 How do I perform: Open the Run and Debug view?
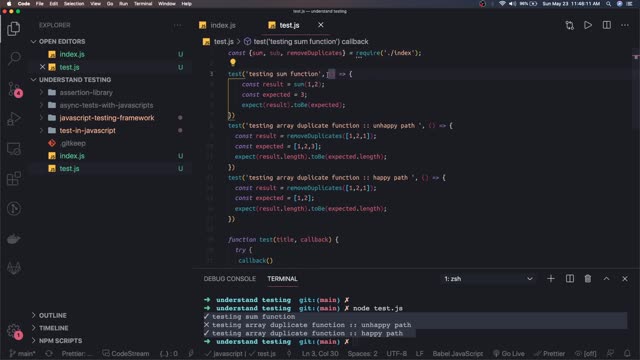[14, 119]
